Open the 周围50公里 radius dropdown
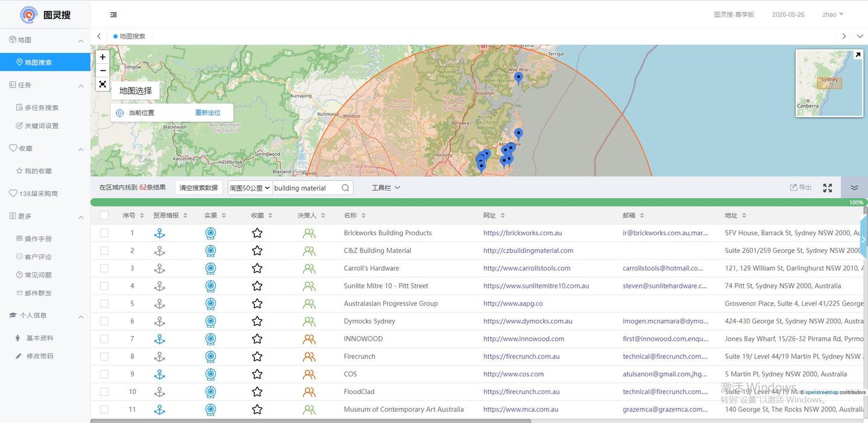 pyautogui.click(x=250, y=188)
